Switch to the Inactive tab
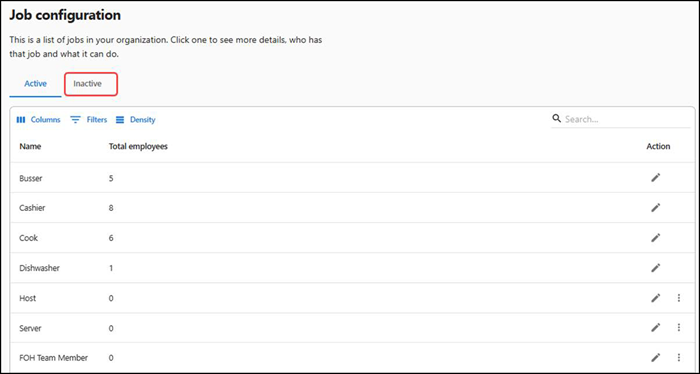The image size is (700, 374). coord(88,84)
